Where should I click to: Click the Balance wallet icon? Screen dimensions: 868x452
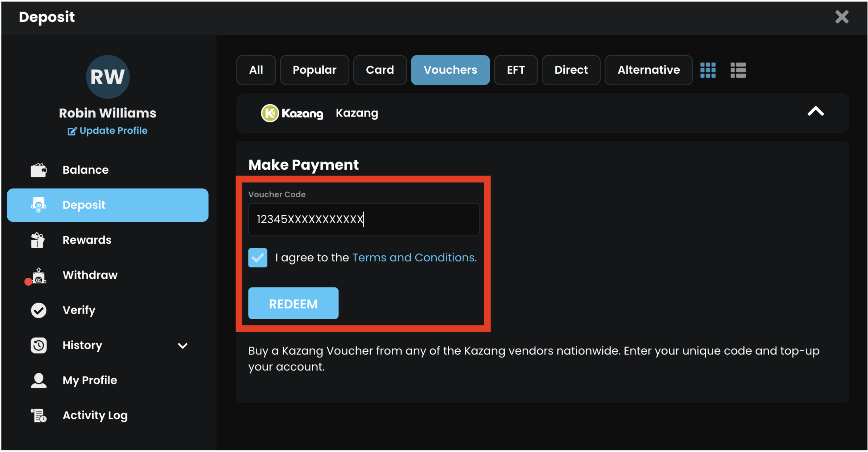coord(39,170)
